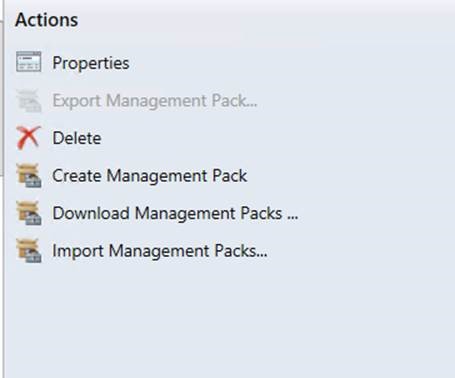Click the ellipsis after Download Management Packs
This screenshot has height=378, width=455.
(293, 217)
